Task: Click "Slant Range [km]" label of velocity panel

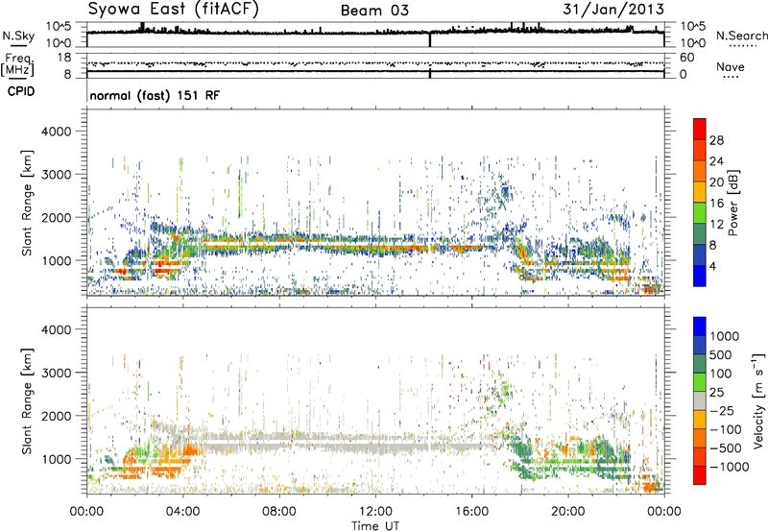Action: (27, 401)
